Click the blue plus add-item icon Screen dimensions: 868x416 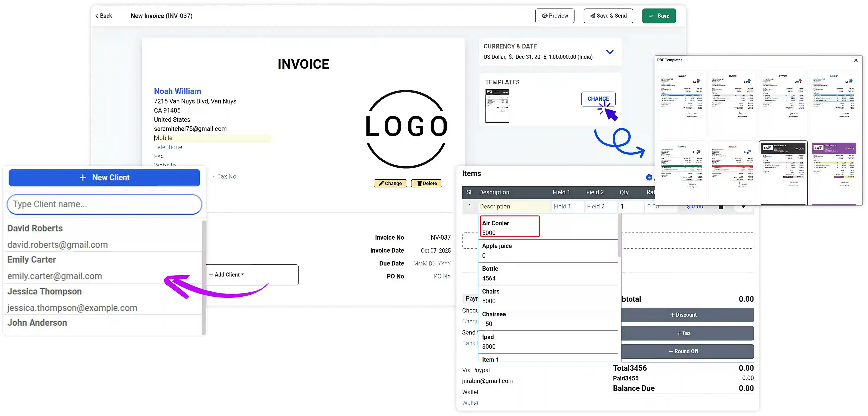click(x=649, y=178)
